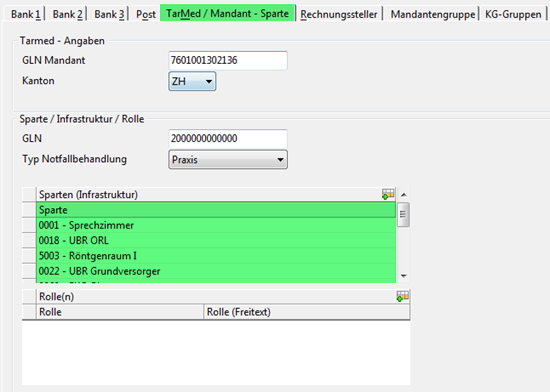
Task: Switch to the Post tab
Action: (x=146, y=14)
